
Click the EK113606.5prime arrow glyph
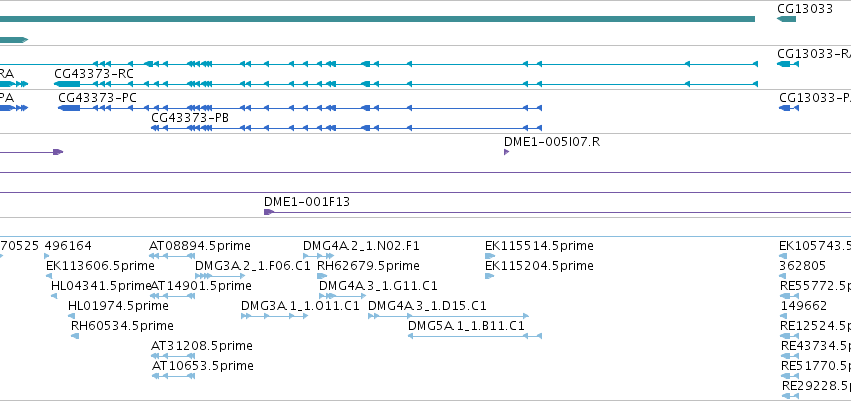coord(49,276)
